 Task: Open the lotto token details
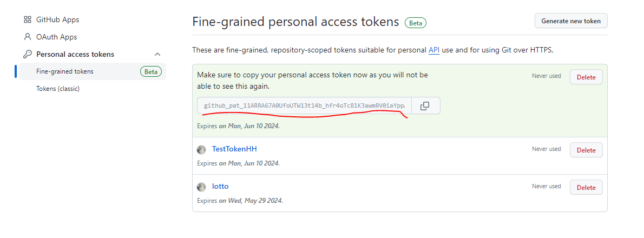pos(220,186)
